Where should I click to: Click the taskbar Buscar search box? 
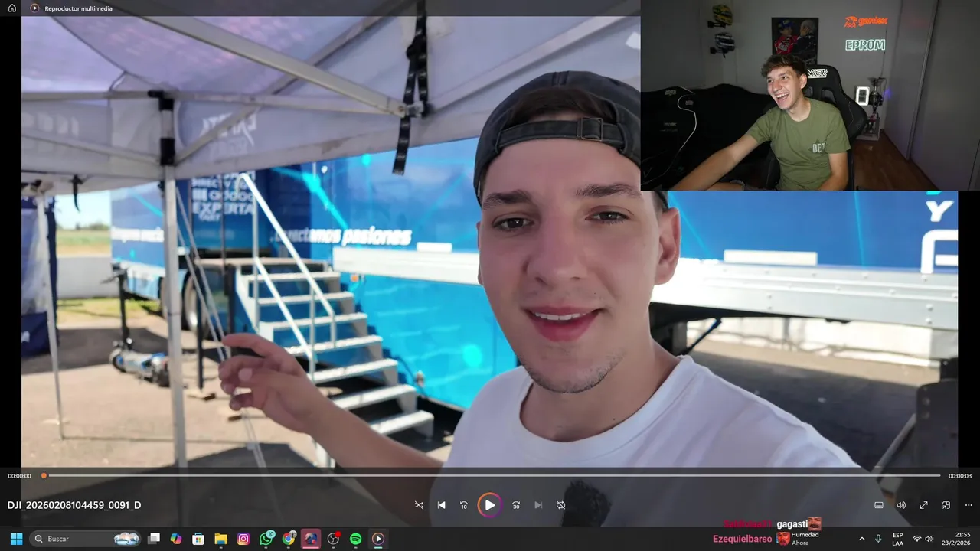click(86, 539)
